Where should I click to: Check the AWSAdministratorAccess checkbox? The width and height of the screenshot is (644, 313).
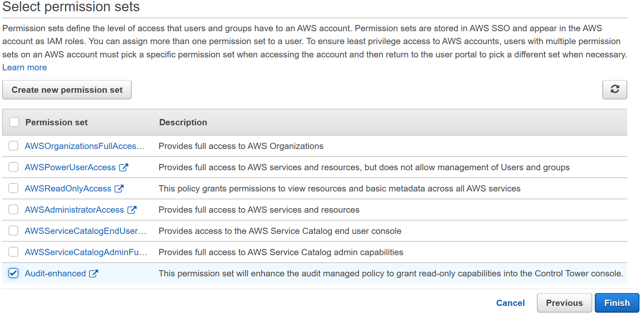(13, 209)
